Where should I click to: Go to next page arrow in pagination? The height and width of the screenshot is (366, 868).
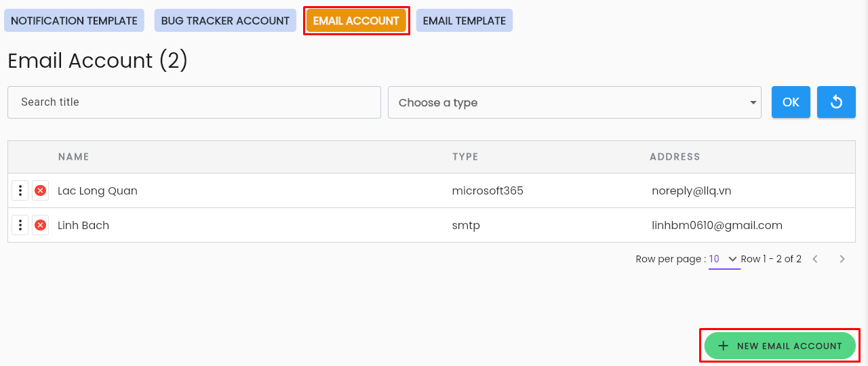[x=842, y=259]
